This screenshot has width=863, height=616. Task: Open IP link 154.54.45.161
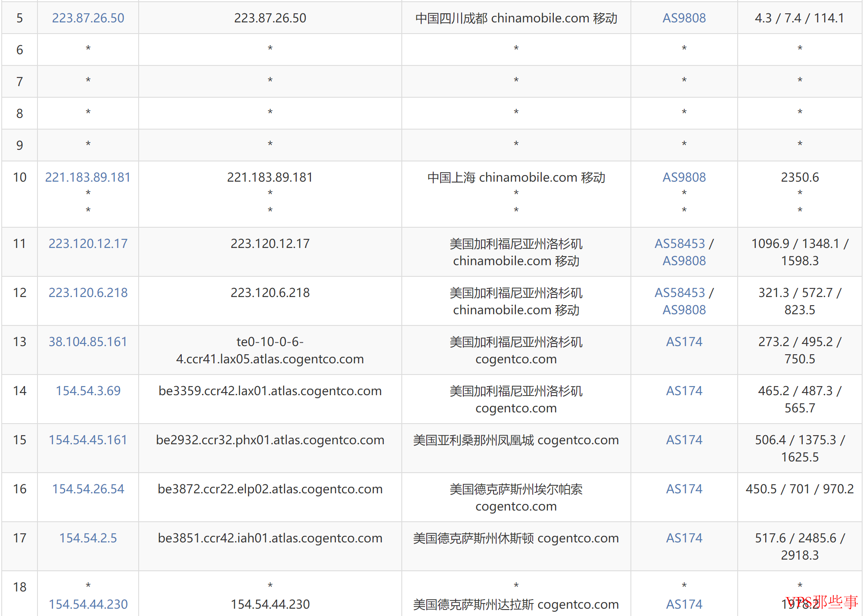point(88,440)
